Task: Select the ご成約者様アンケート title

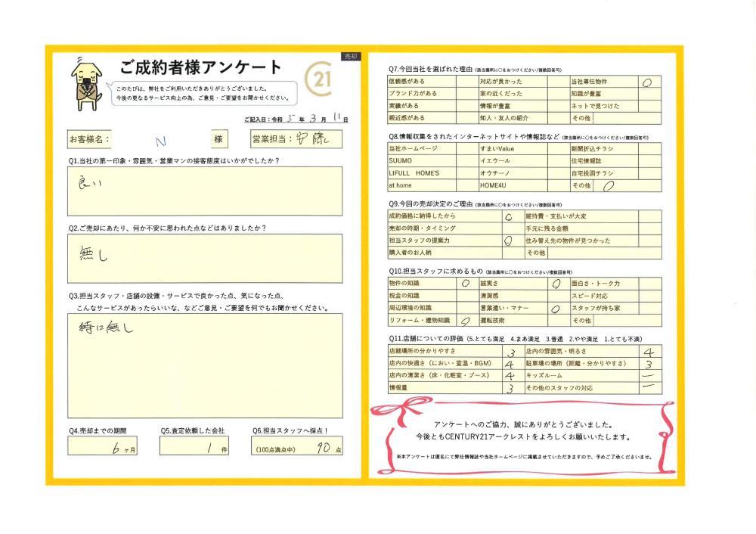Action: pyautogui.click(x=200, y=67)
